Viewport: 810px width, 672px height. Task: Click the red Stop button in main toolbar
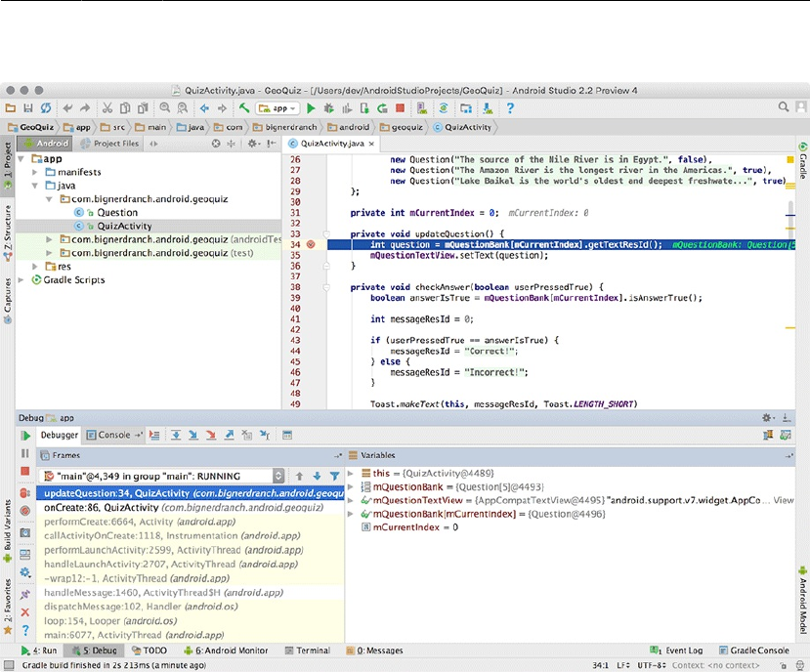pos(400,108)
